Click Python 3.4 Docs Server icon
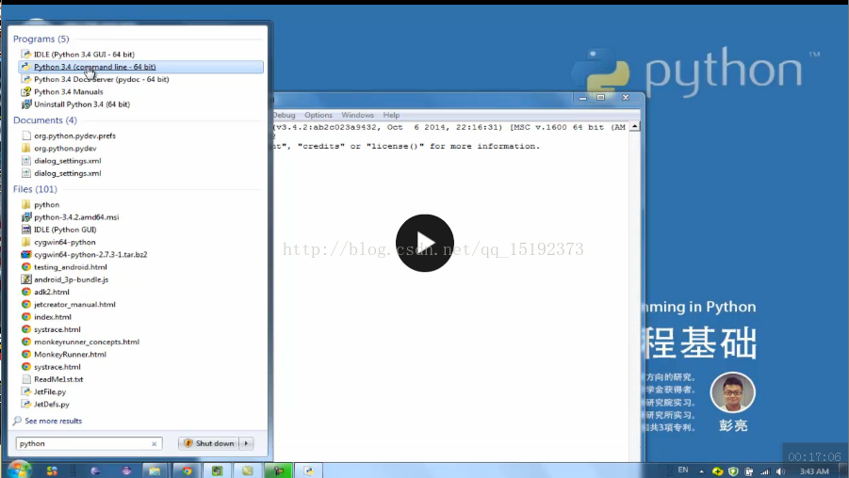Viewport: 849px width, 478px height. [26, 79]
